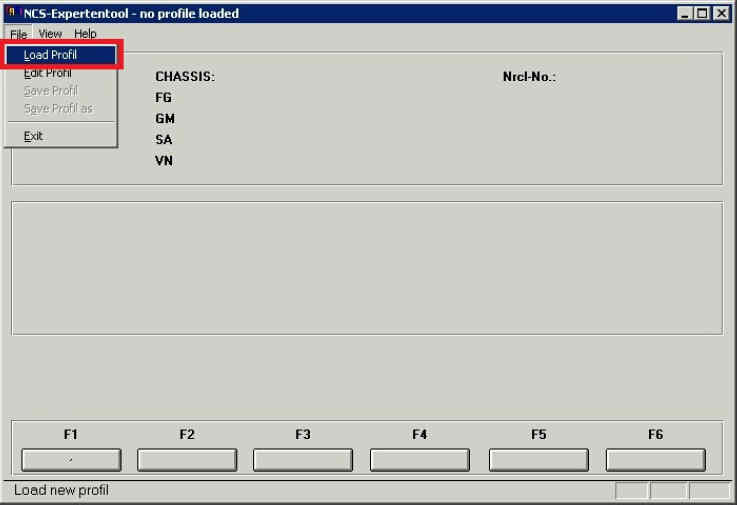Click the F6 heading label

click(655, 434)
